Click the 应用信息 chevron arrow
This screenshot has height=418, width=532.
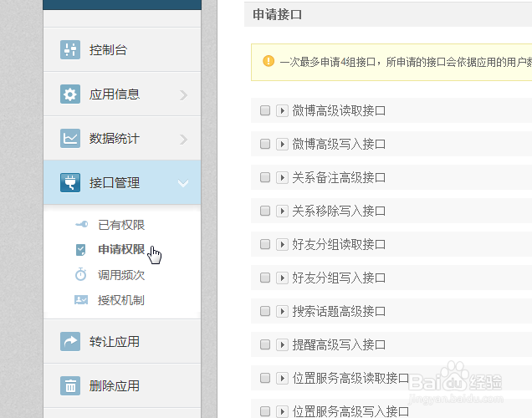183,95
